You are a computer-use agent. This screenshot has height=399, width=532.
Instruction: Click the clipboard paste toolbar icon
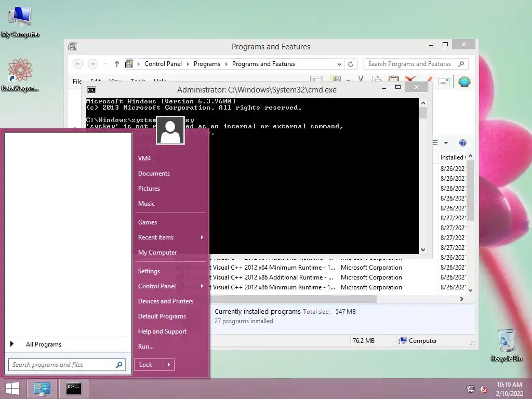click(394, 80)
